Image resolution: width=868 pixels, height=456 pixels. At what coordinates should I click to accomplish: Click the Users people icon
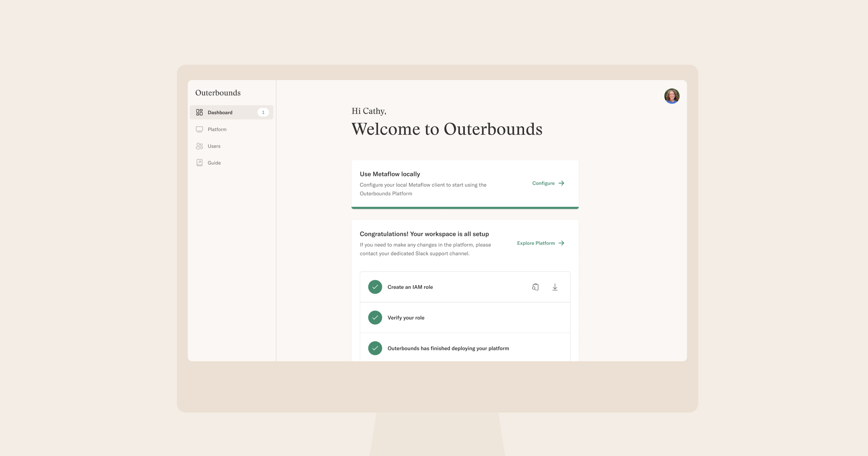tap(199, 146)
